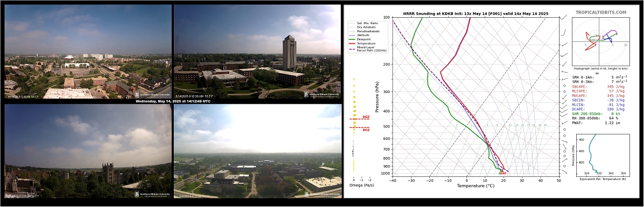Click the PWAT value readout
The height and width of the screenshot is (207, 644).
point(613,123)
